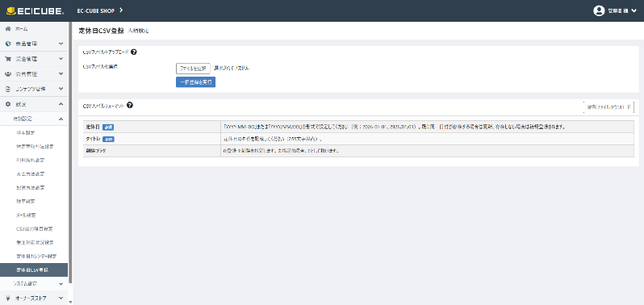Open help icon beside CSVファイルアップロード

pyautogui.click(x=133, y=52)
